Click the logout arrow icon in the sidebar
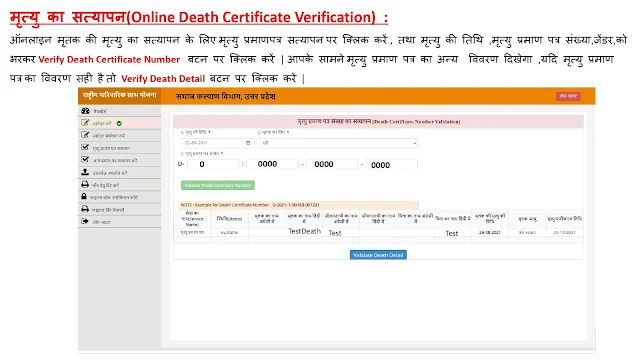The width and height of the screenshot is (640, 360). (x=85, y=221)
